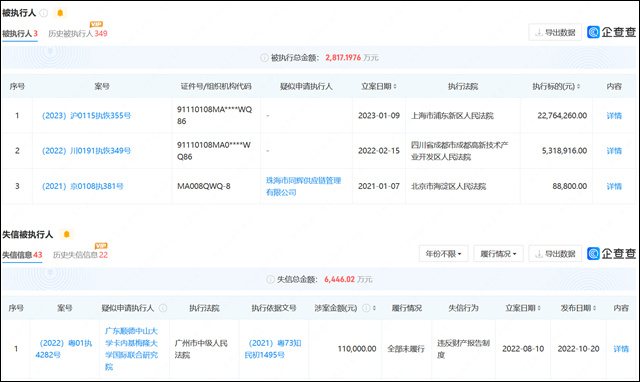The width and height of the screenshot is (640, 382).
Task: Open 珠海市同辉供应链管理有限公司 link
Action: click(303, 187)
